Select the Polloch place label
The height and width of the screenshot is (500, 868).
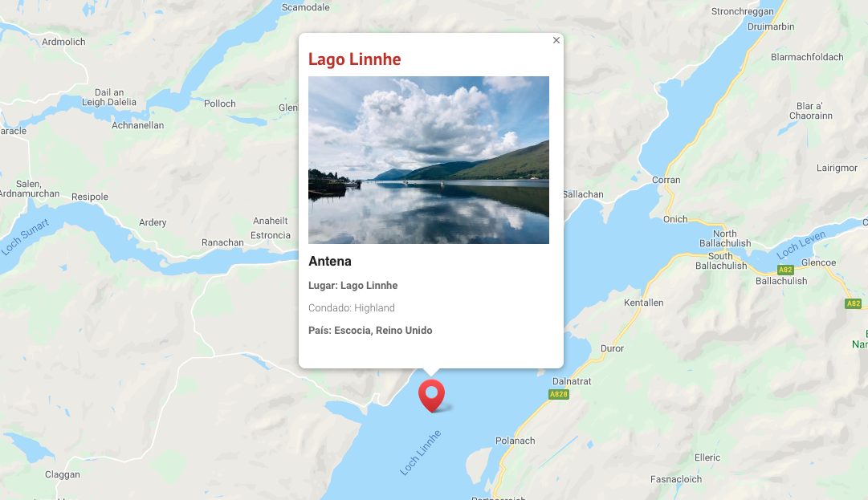(220, 104)
